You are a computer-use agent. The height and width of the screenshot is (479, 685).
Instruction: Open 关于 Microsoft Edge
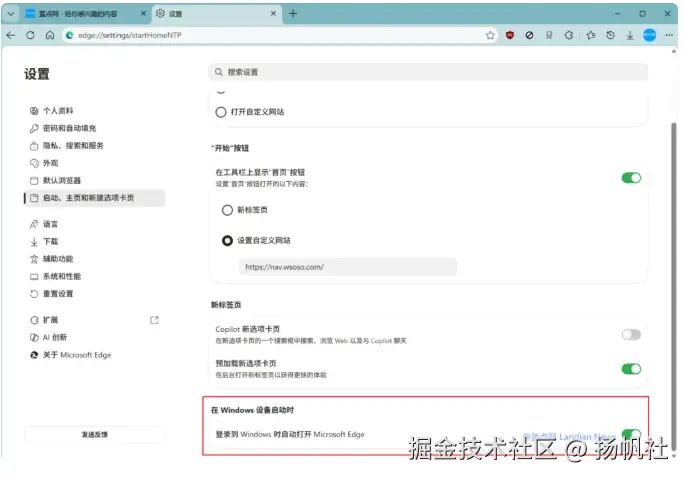coord(94,355)
